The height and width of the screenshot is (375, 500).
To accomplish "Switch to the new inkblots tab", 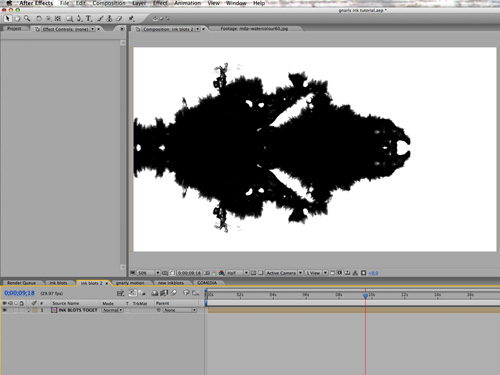I will pyautogui.click(x=171, y=283).
